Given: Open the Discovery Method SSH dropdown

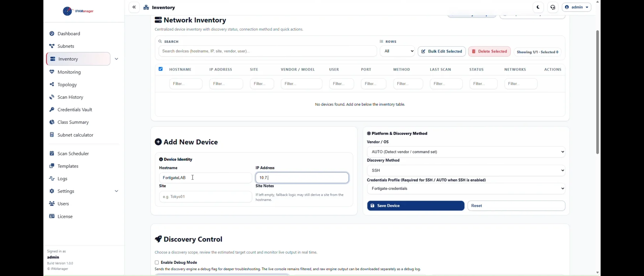Looking at the screenshot, I should coord(466,171).
